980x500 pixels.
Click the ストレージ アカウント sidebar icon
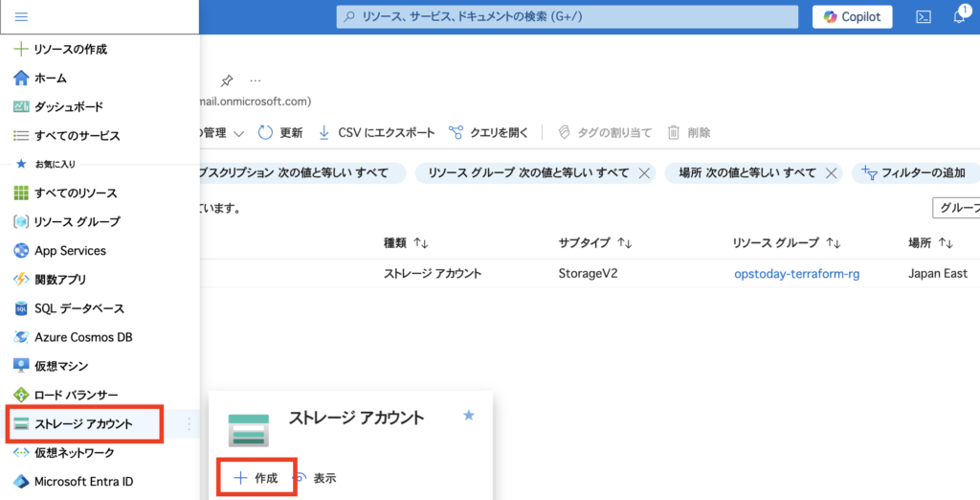(x=21, y=424)
